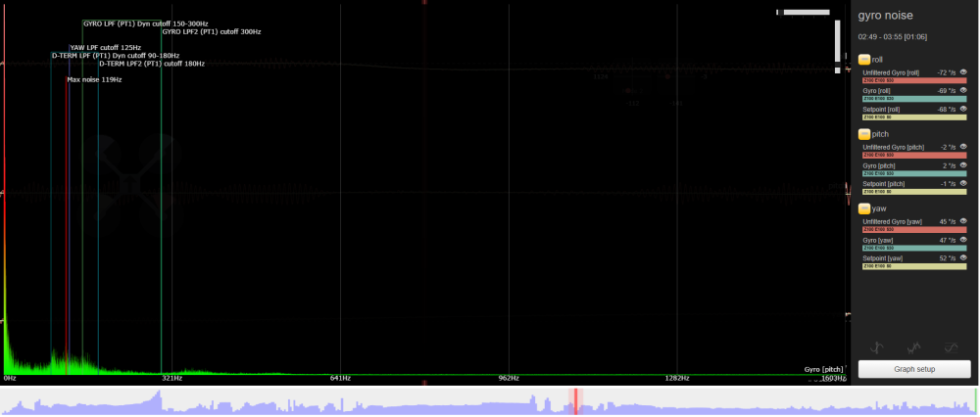
Task: Click eye icon for Setpoint [roll]
Action: pos(963,109)
